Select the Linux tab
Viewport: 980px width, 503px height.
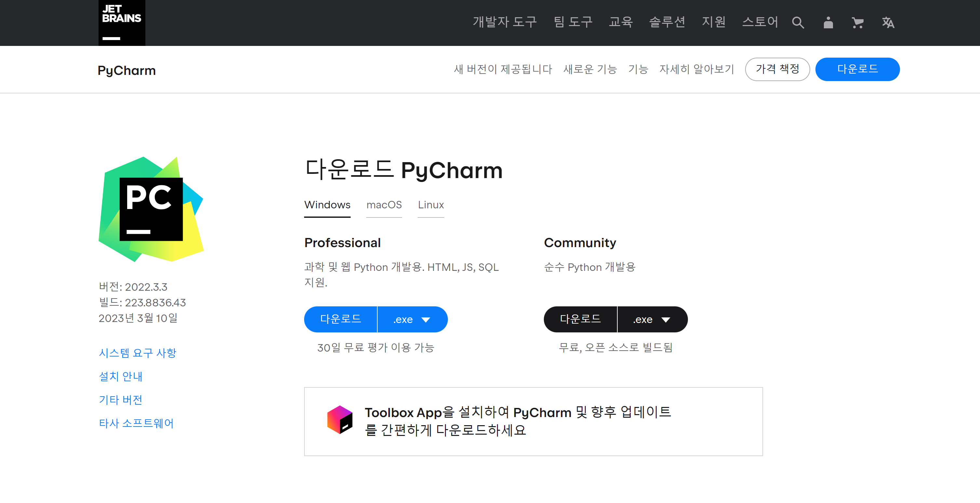431,205
